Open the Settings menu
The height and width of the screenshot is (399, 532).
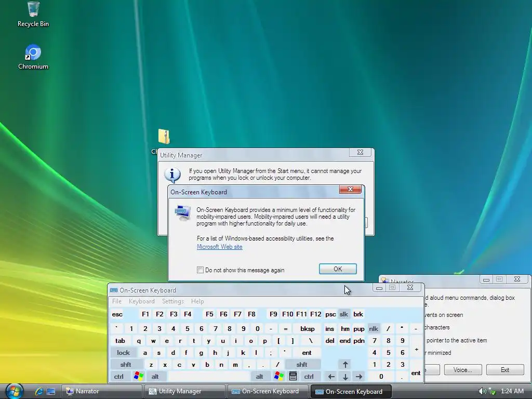click(x=172, y=301)
